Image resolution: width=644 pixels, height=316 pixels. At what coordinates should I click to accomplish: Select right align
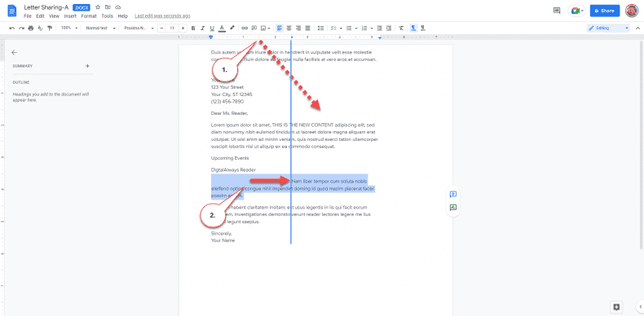(x=298, y=28)
